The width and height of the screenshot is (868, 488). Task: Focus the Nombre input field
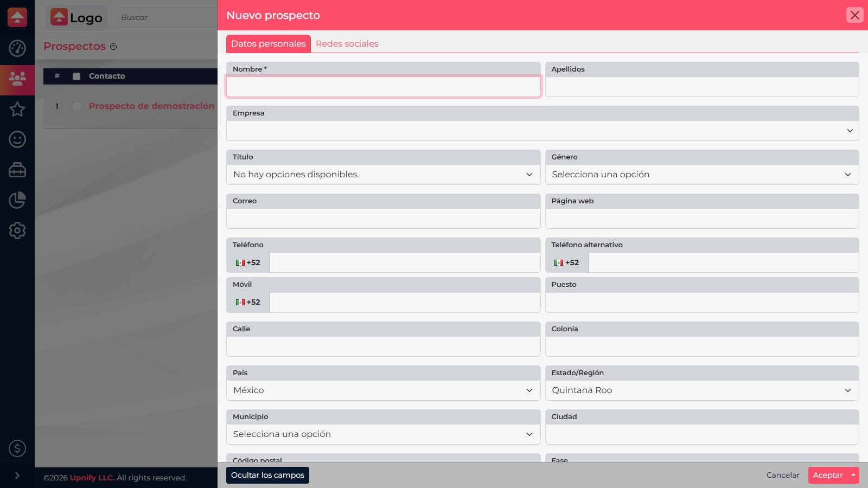(383, 87)
